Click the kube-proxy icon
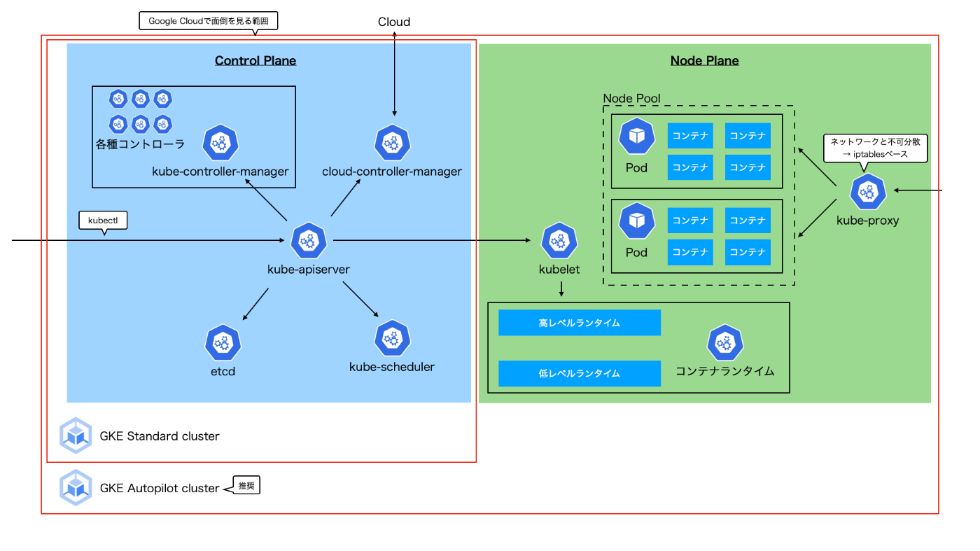Viewport: 980px width, 551px height. [868, 192]
